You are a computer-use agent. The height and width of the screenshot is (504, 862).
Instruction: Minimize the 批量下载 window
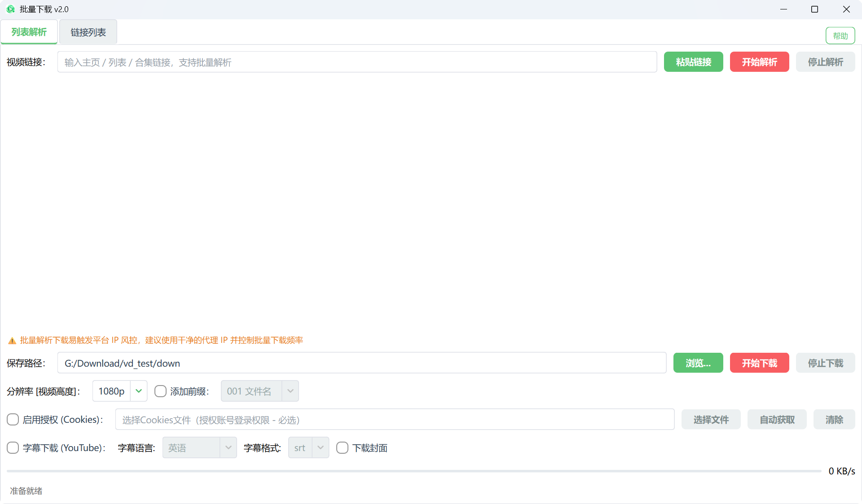783,9
